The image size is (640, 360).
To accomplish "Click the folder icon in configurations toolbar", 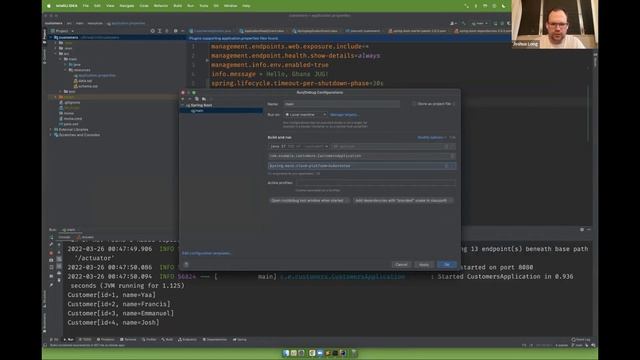I will pos(204,99).
